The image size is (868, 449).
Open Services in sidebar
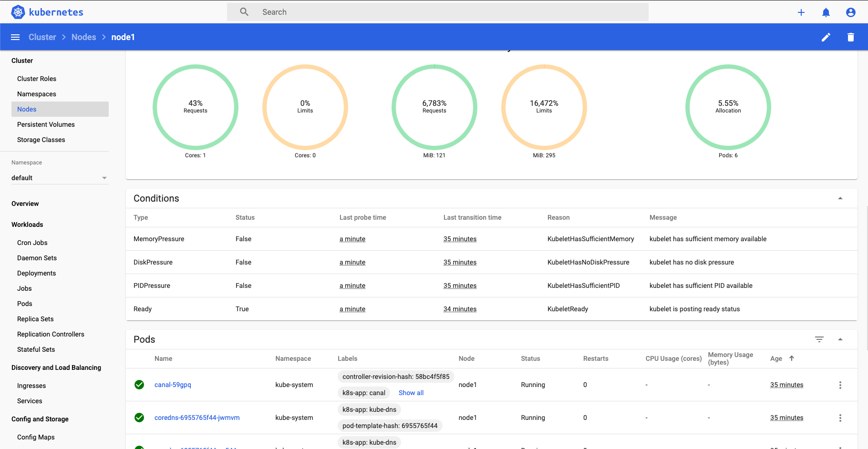pyautogui.click(x=30, y=401)
